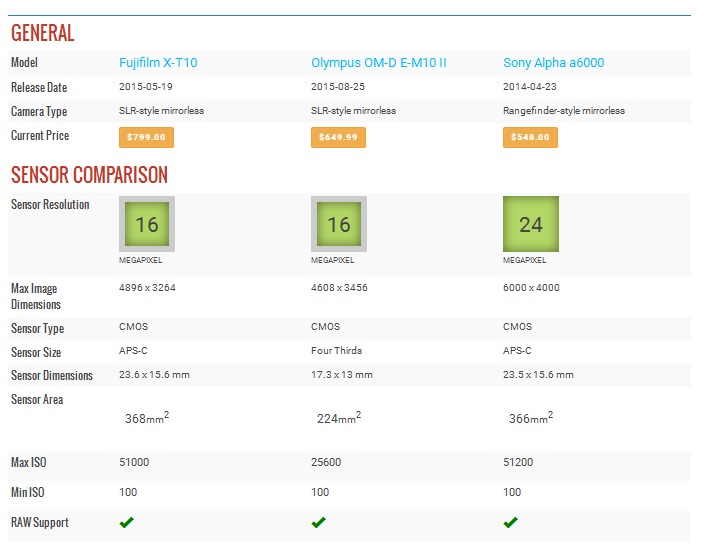Click MEGAPIXEL caption under Sony's 24
The height and width of the screenshot is (549, 713).
pyautogui.click(x=525, y=261)
